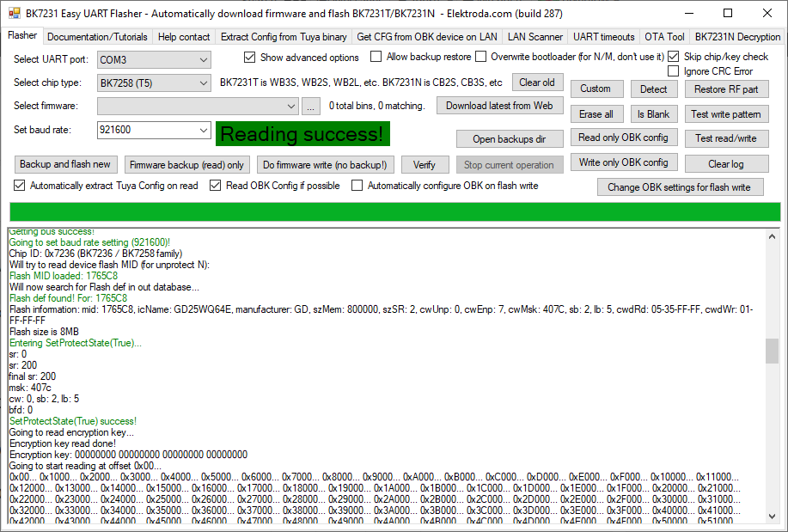Open the Help contact tab
The image size is (788, 532).
pyautogui.click(x=183, y=37)
